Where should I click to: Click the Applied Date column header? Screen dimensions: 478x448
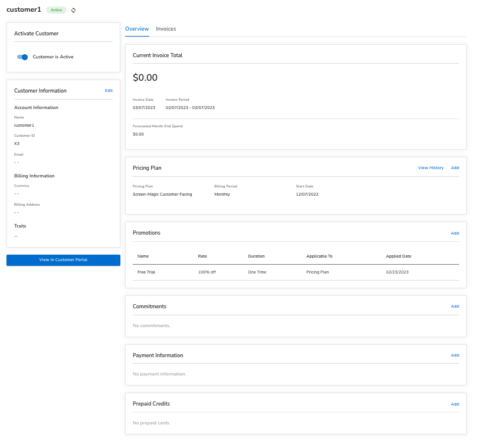(398, 256)
